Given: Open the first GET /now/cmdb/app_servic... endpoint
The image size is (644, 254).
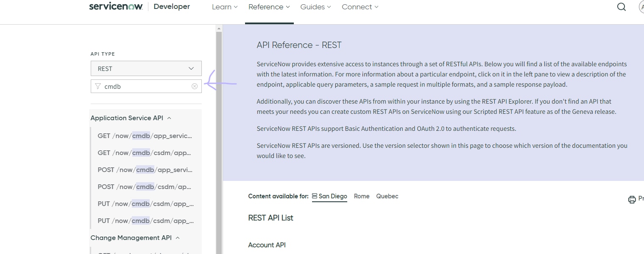Looking at the screenshot, I should coord(145,136).
